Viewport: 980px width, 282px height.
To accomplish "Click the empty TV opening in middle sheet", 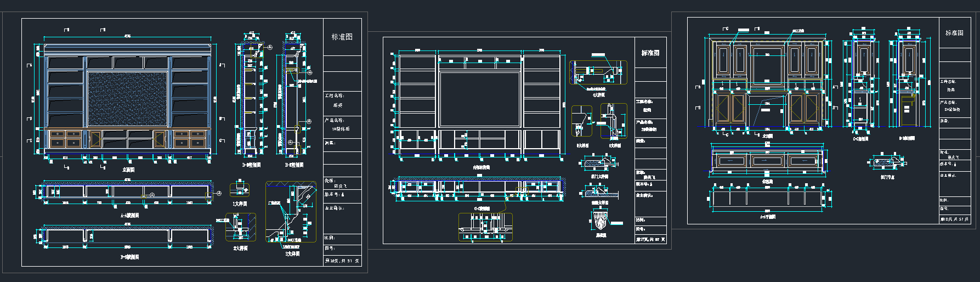I will click(480, 100).
